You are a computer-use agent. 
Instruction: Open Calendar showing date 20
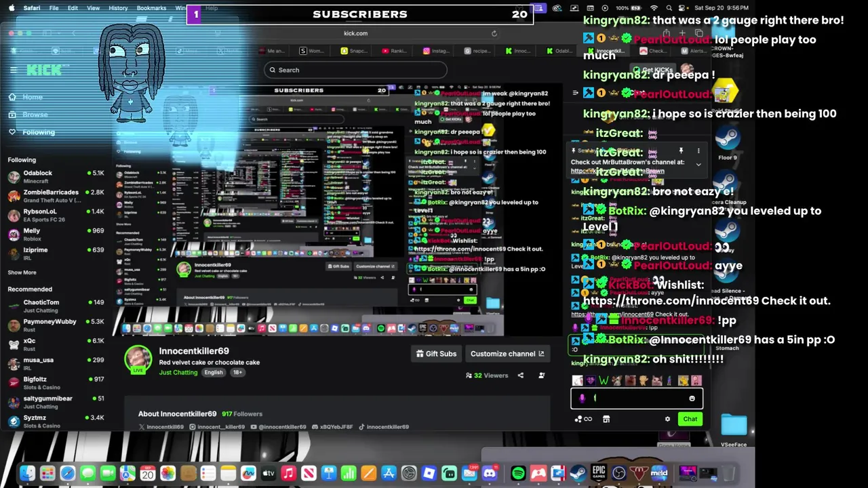point(148,473)
